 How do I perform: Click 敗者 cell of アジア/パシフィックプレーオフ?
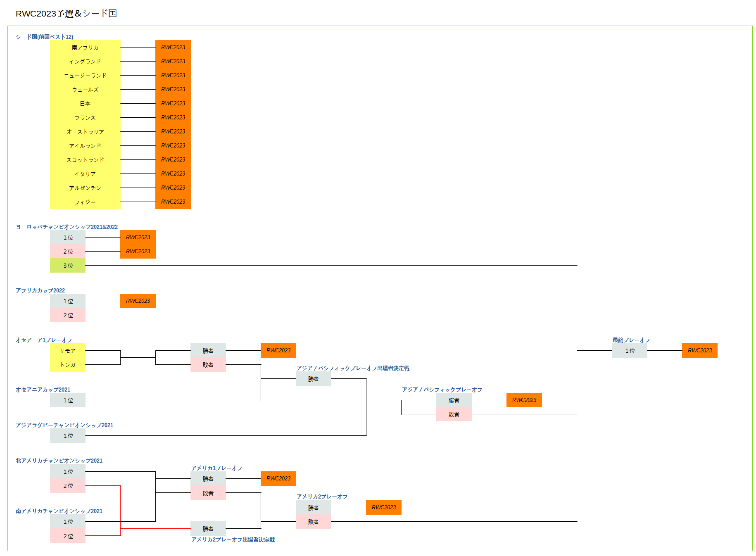[454, 414]
